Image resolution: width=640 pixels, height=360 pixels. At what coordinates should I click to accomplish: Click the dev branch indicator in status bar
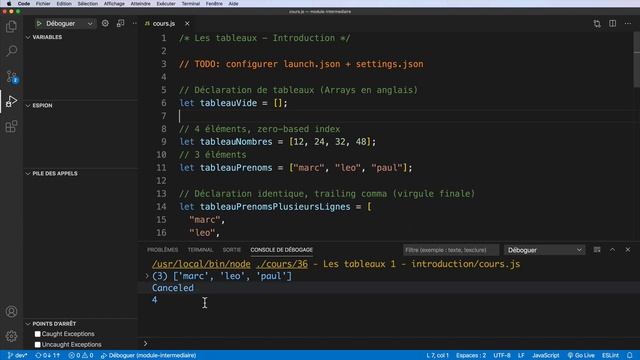click(x=17, y=356)
